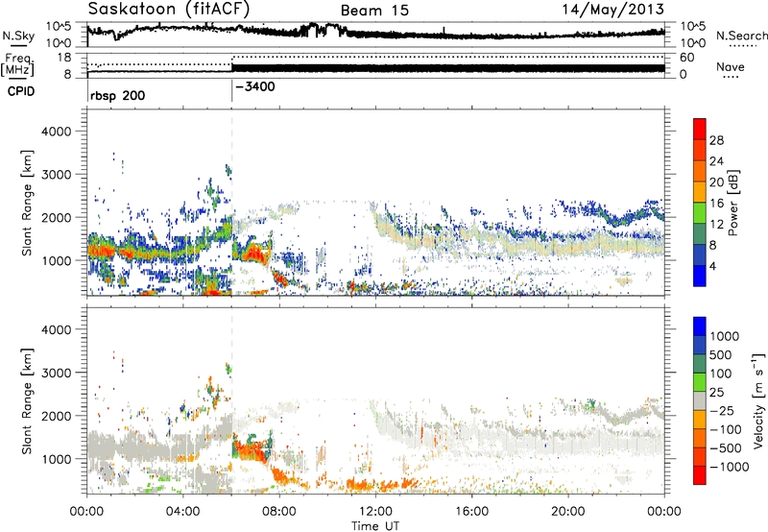Click the 'Saskatoon (fitACF)' title text
The height and width of the screenshot is (532, 768).
pos(169,9)
